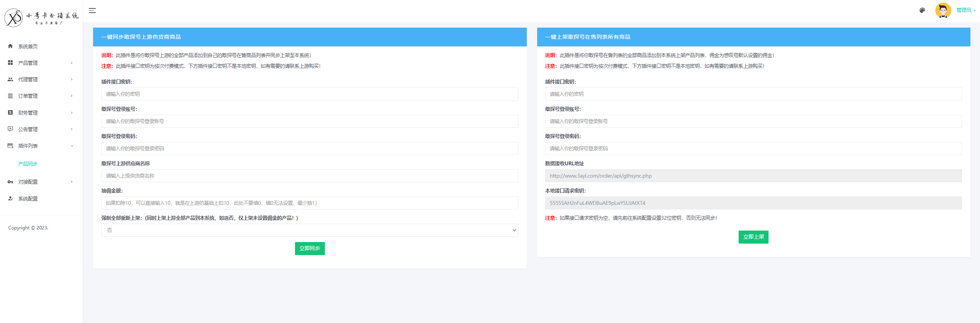
Task: Expand the 订单管理 chevron arrow
Action: pyautogui.click(x=72, y=96)
